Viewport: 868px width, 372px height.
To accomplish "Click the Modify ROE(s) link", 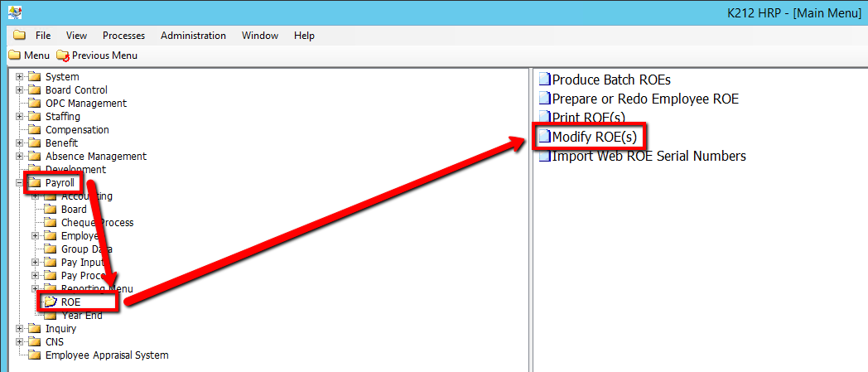I will click(593, 137).
